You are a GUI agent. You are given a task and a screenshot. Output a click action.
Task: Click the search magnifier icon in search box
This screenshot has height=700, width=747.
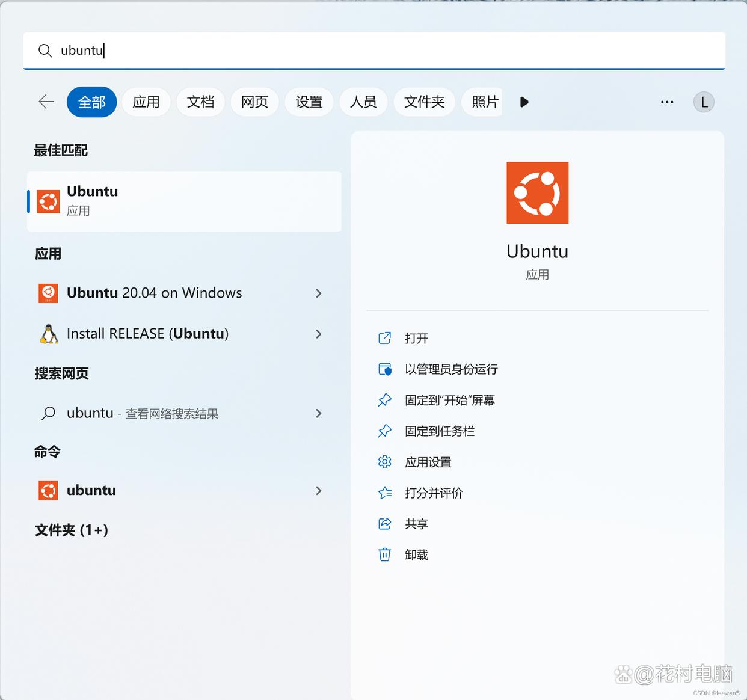45,51
